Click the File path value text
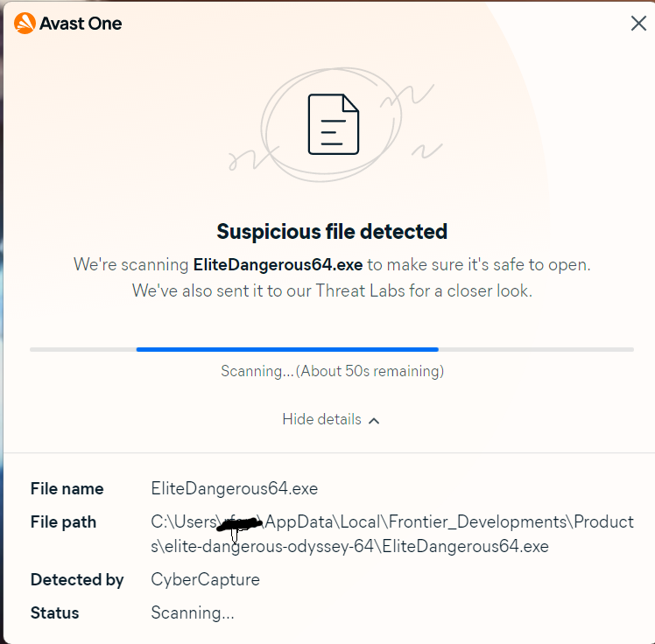This screenshot has width=655, height=644. coord(392,534)
